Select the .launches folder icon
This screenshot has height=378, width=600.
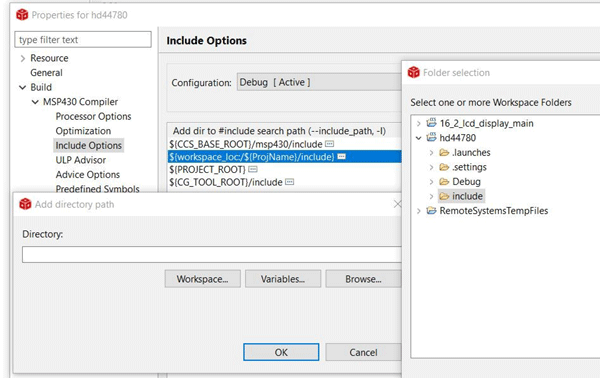point(444,153)
